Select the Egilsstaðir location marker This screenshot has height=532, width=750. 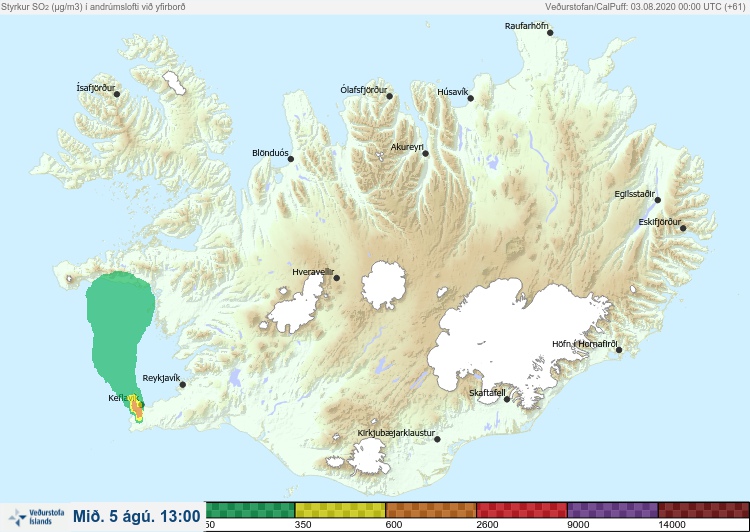tap(658, 200)
